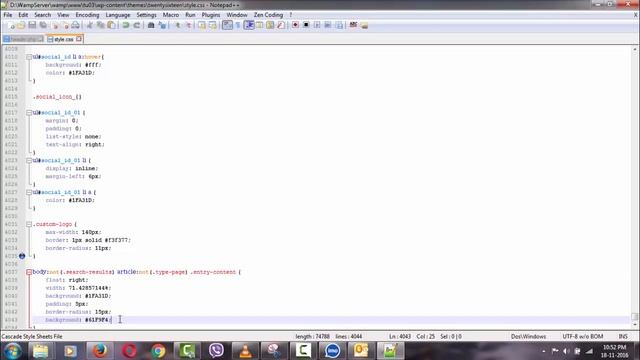
Task: Play back the recorded macro
Action: (x=317, y=25)
